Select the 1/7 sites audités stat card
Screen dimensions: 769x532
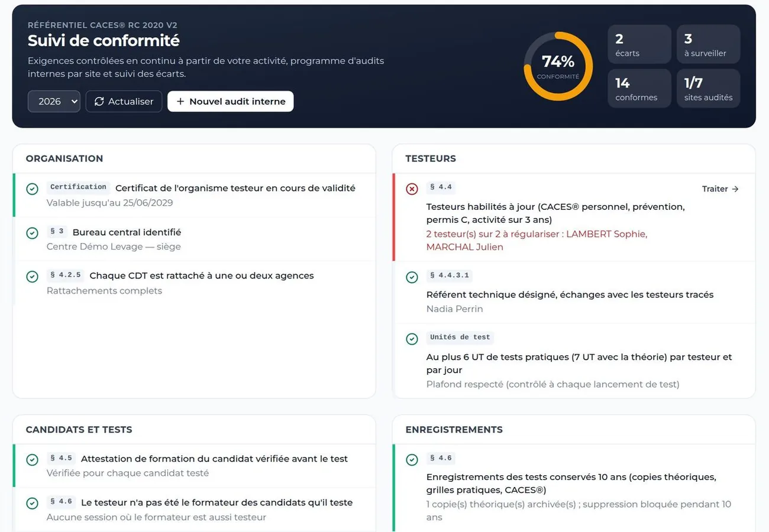(x=708, y=89)
